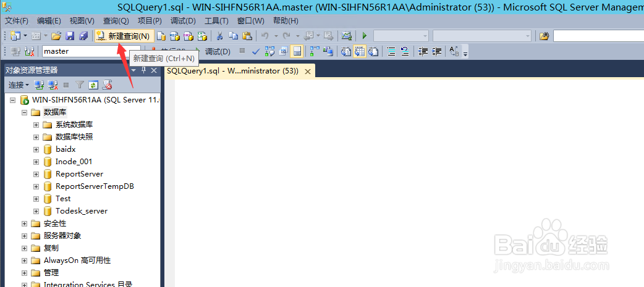Click the Save All icon

click(x=83, y=36)
